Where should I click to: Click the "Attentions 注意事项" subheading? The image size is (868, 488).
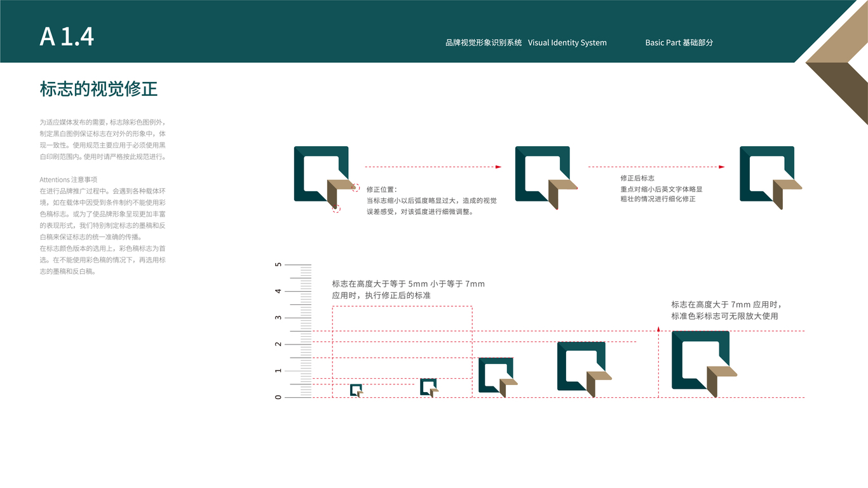click(69, 180)
